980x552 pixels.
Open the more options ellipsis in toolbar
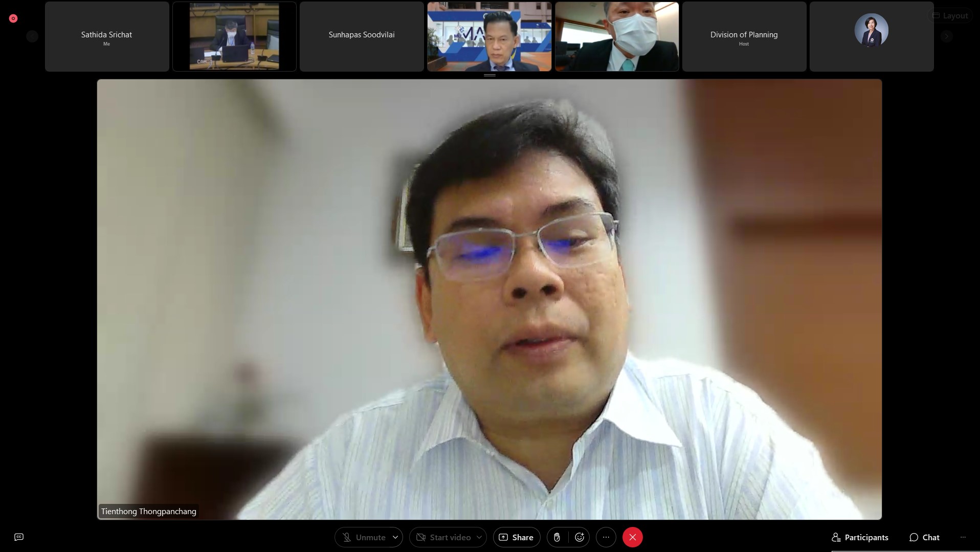tap(606, 537)
